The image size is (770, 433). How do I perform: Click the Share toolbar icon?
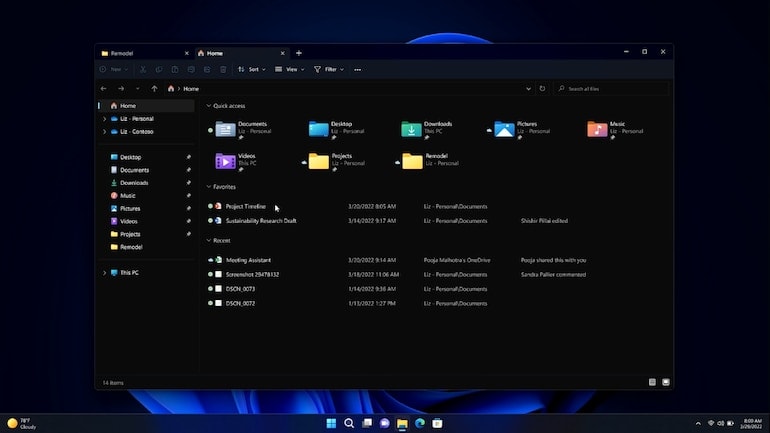point(207,70)
